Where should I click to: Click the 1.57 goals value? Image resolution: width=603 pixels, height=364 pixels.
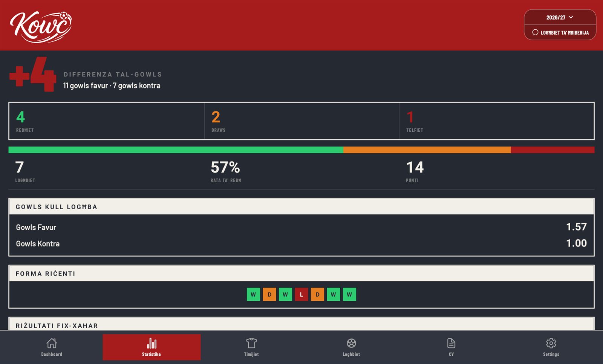[576, 227]
